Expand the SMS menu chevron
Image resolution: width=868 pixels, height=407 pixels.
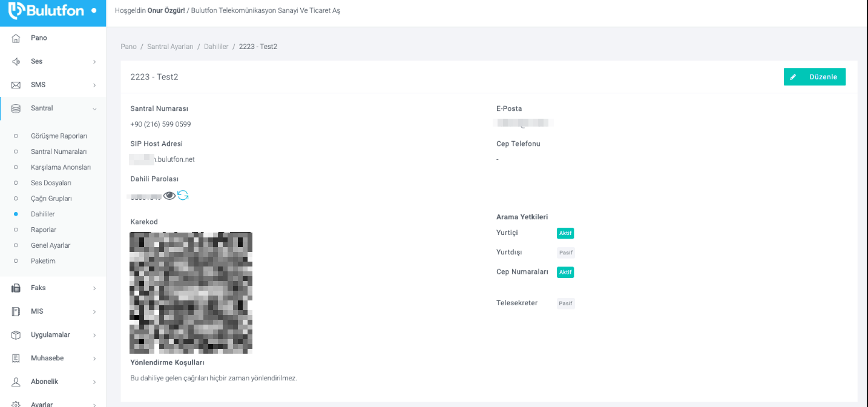click(x=94, y=85)
